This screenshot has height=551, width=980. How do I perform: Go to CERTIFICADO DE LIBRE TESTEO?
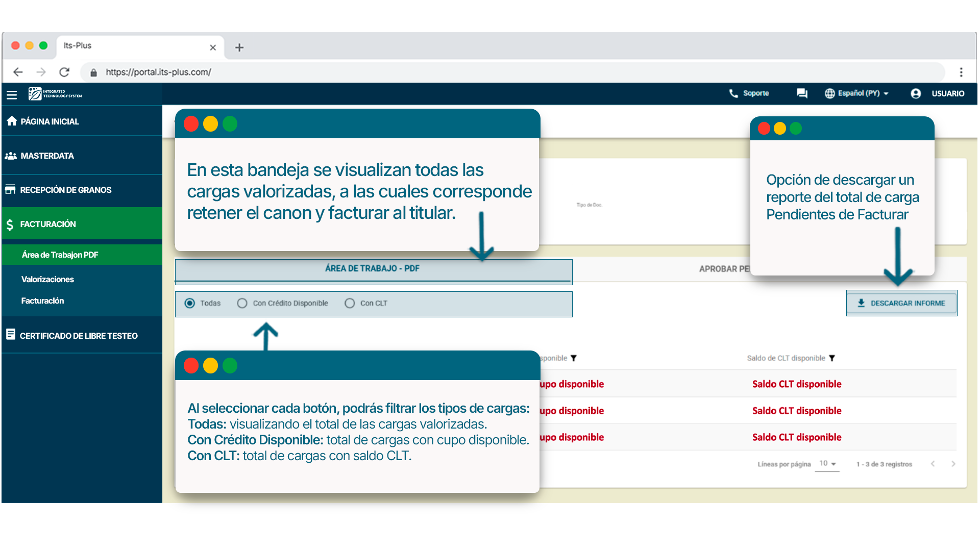click(x=79, y=336)
